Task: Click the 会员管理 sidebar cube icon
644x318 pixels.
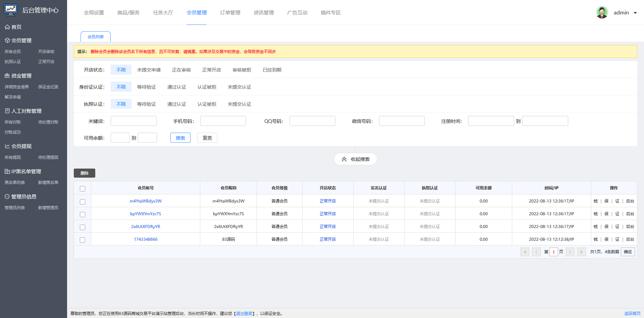Action: coord(7,40)
